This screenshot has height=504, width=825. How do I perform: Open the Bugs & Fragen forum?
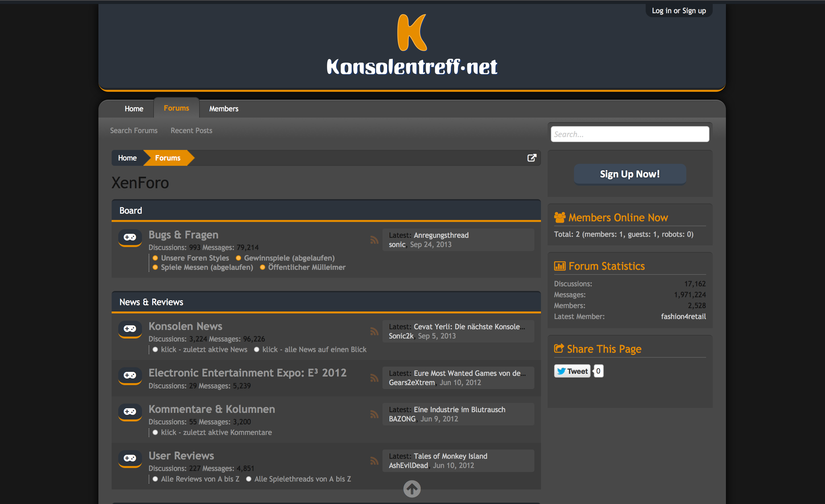coord(184,235)
